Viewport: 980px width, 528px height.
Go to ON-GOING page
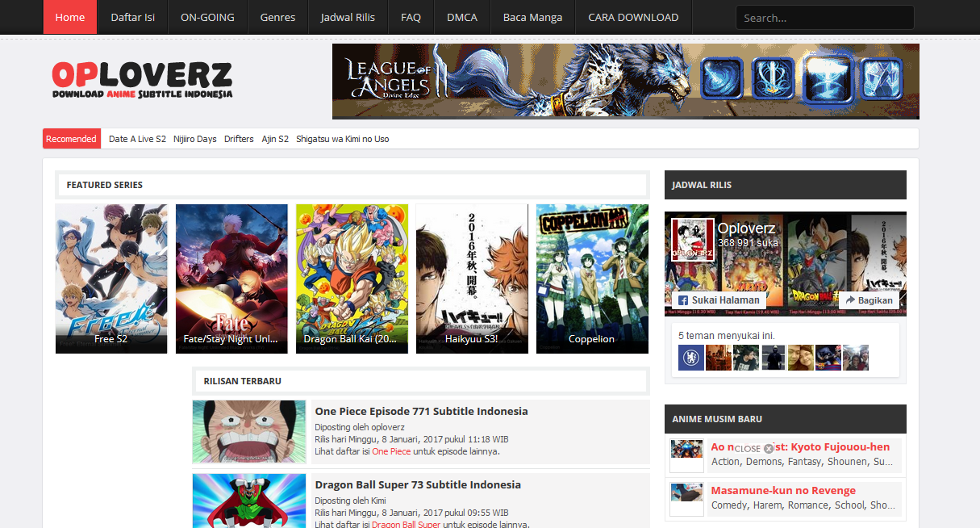coord(207,17)
